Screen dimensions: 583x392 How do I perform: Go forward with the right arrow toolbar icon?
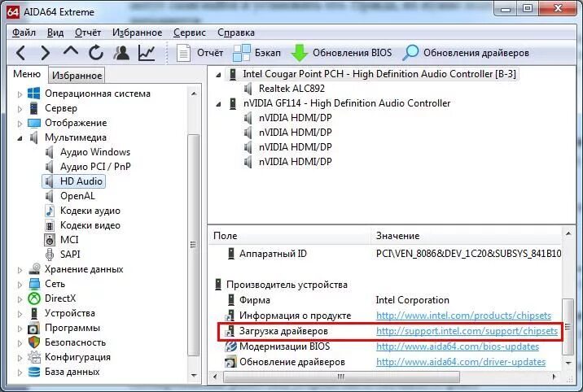45,53
